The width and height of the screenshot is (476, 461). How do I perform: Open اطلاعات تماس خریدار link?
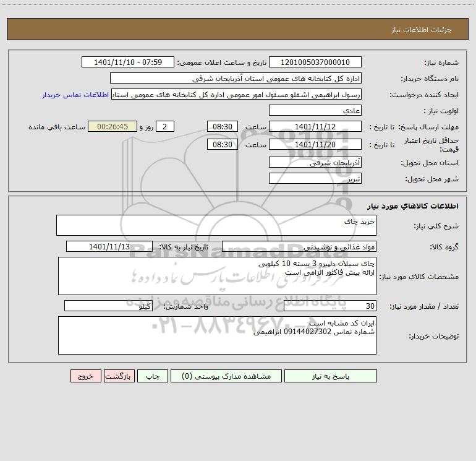(x=75, y=95)
